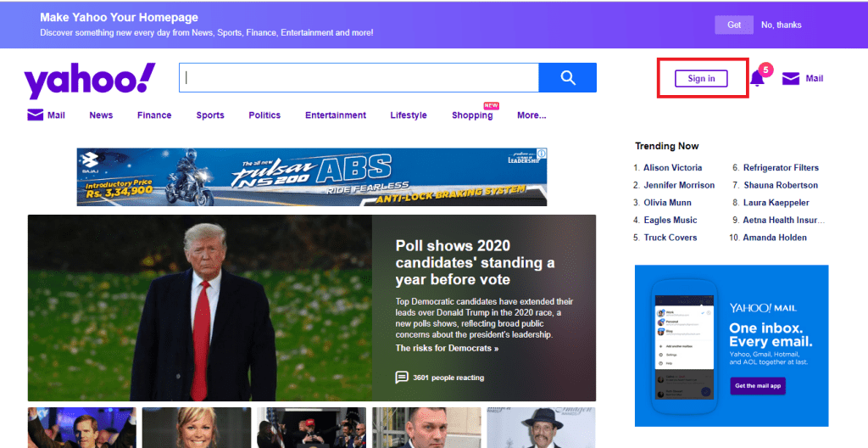This screenshot has height=448, width=868.
Task: Open the Shopping tab marked NEW
Action: 472,115
